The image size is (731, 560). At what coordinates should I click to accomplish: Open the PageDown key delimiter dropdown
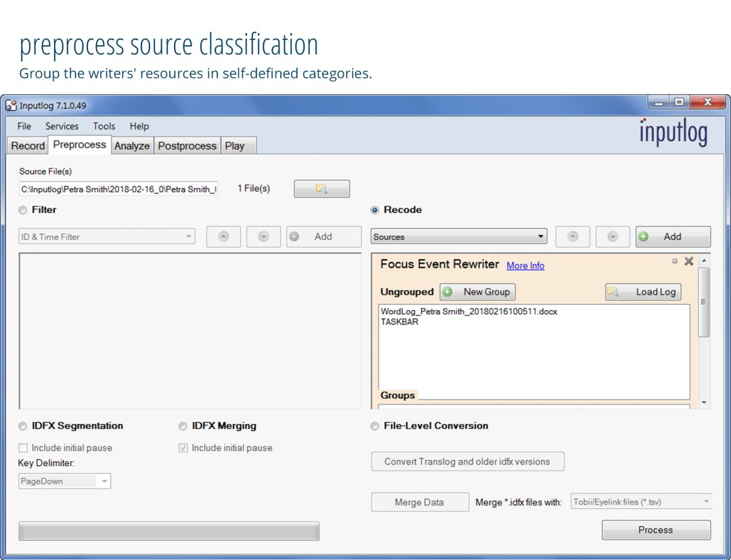tap(64, 482)
